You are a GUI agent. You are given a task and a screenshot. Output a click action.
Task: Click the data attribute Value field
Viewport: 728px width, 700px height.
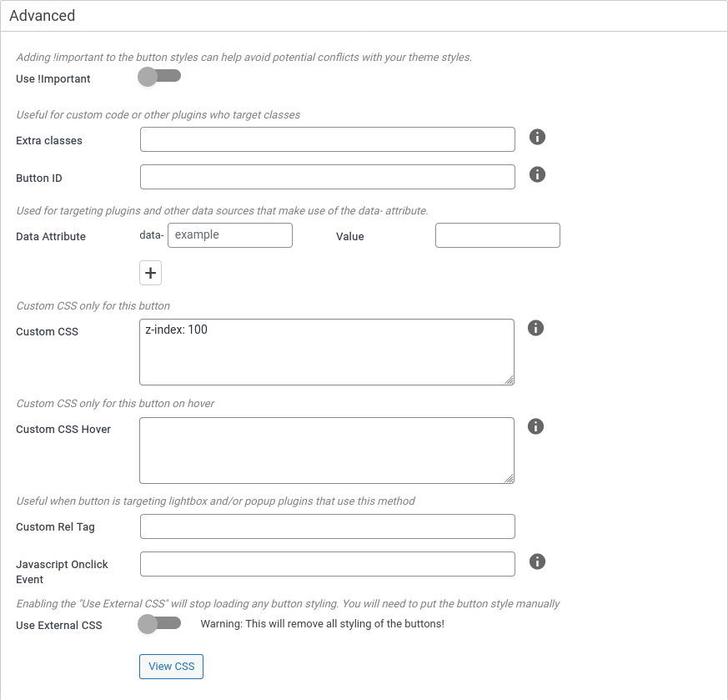[x=497, y=235]
